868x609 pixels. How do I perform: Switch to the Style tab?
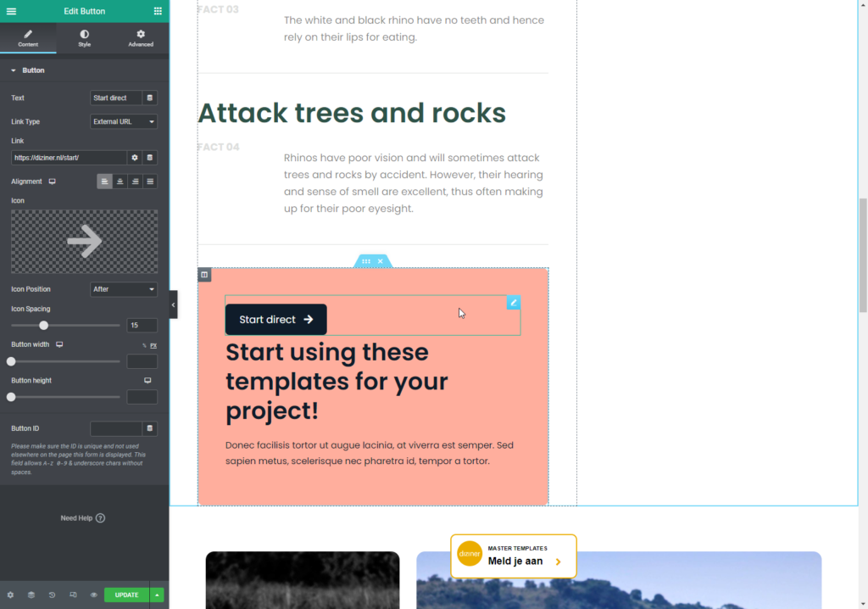coord(84,38)
